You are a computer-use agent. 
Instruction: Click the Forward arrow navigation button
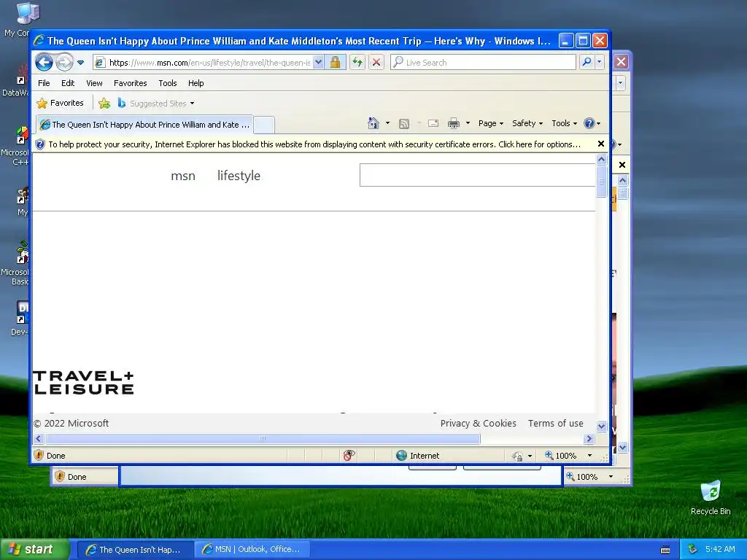point(64,62)
